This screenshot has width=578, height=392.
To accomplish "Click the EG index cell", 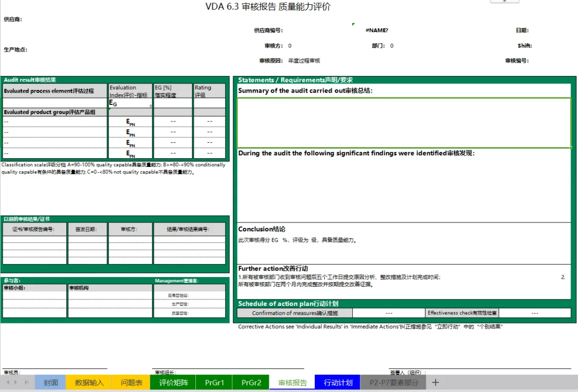I will tap(130, 103).
